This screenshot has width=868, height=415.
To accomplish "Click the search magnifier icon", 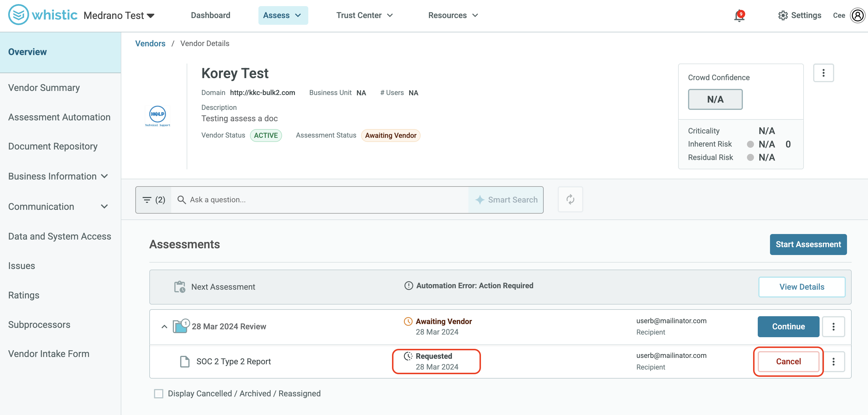I will [x=181, y=200].
